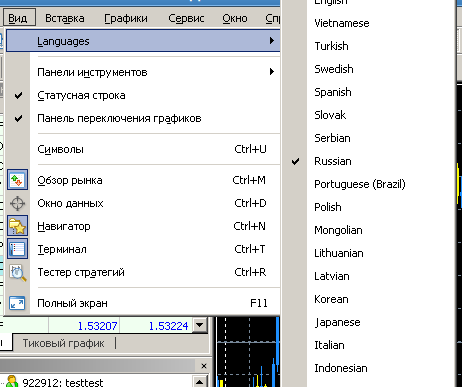Open Панели инструментов menu entry
Viewport: 462px width, 387px height.
tap(143, 72)
